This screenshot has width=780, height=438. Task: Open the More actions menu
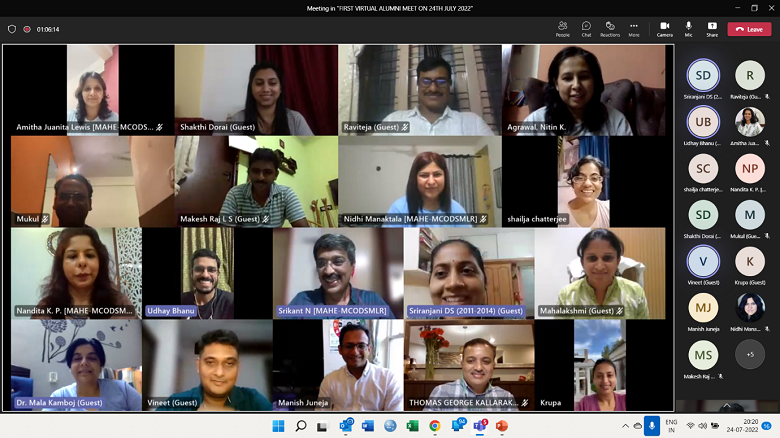633,29
